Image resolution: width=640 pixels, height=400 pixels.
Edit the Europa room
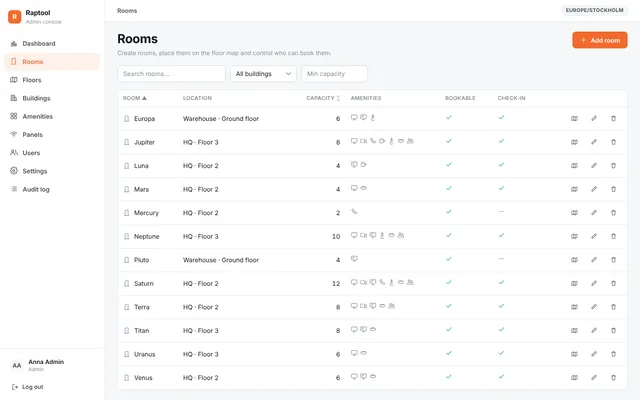[x=594, y=118]
